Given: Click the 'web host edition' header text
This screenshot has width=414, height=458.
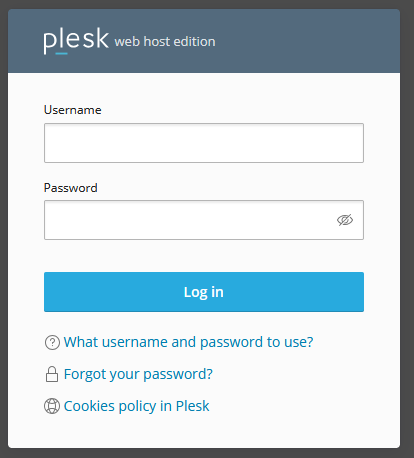Looking at the screenshot, I should [x=165, y=42].
